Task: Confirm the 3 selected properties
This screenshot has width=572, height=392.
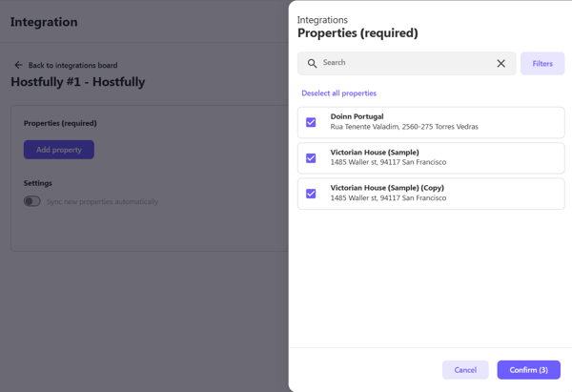Action: point(528,369)
